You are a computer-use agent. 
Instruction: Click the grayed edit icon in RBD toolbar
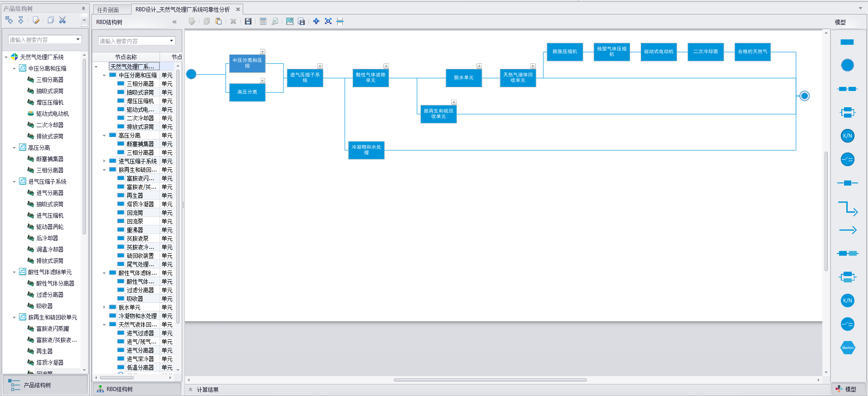click(x=192, y=21)
